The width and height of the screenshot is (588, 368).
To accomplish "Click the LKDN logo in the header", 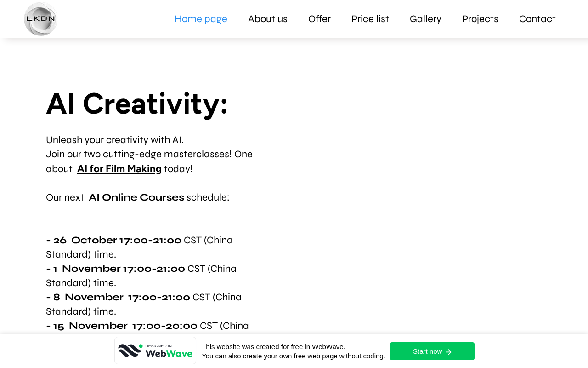I will click(x=40, y=19).
